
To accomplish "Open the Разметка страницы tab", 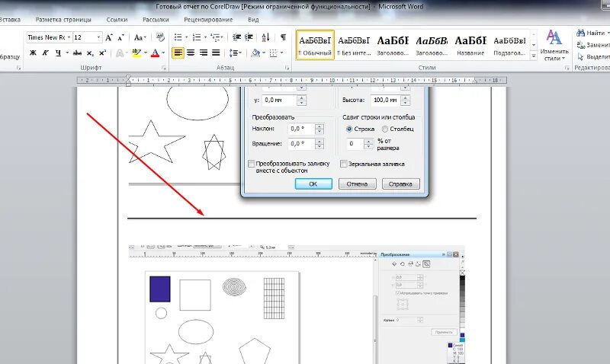I will tap(63, 20).
